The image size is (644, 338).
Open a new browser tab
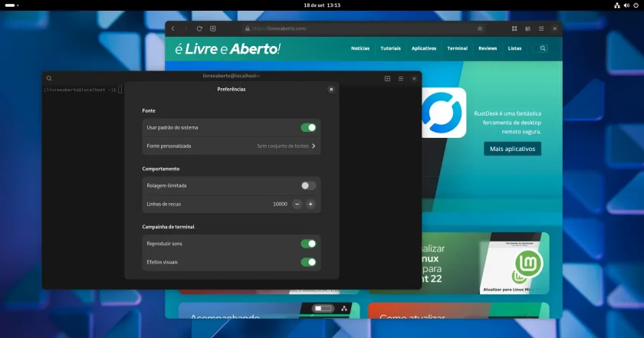213,29
